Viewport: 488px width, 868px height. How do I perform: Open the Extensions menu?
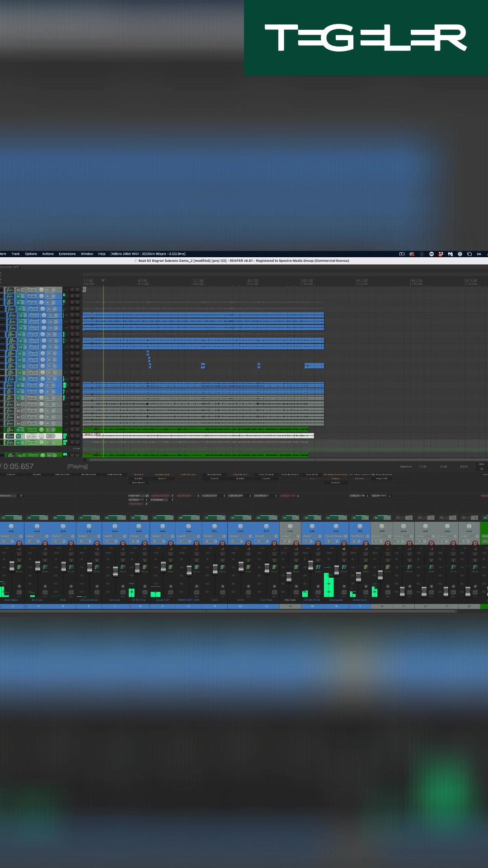coord(67,254)
